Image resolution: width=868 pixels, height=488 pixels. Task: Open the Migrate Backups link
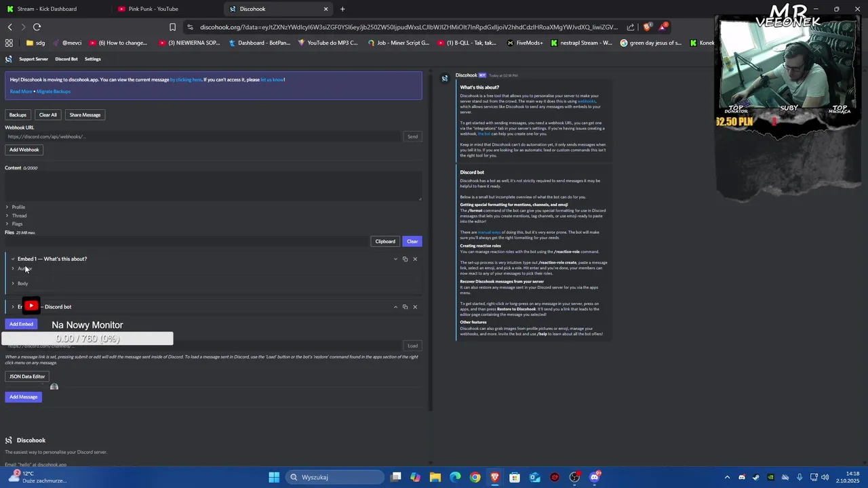tap(54, 91)
